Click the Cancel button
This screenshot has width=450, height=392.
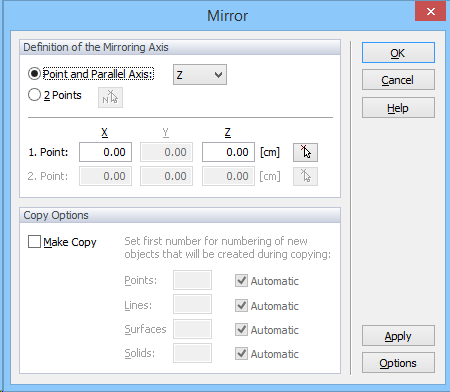pos(398,80)
